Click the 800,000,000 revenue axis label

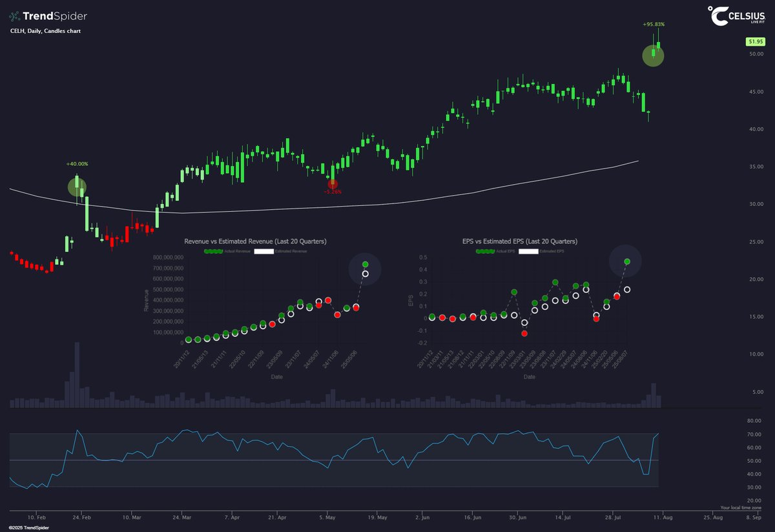(x=169, y=257)
